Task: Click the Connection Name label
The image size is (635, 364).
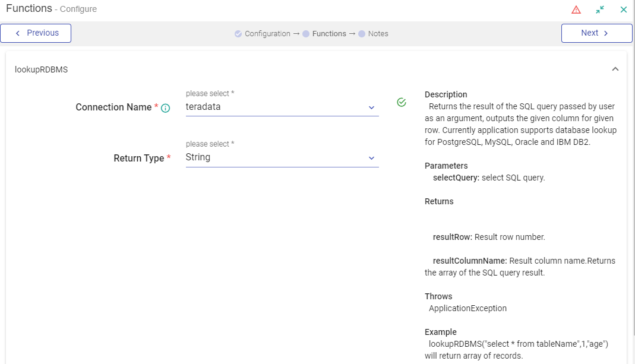Action: (x=114, y=107)
